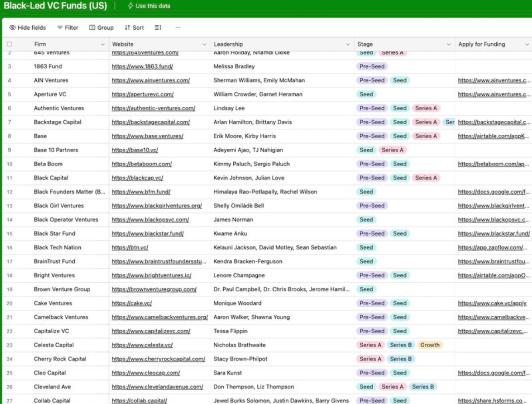Click the Pre-Seed tag in 1863 Fund row
The width and height of the screenshot is (532, 404).
coord(372,66)
